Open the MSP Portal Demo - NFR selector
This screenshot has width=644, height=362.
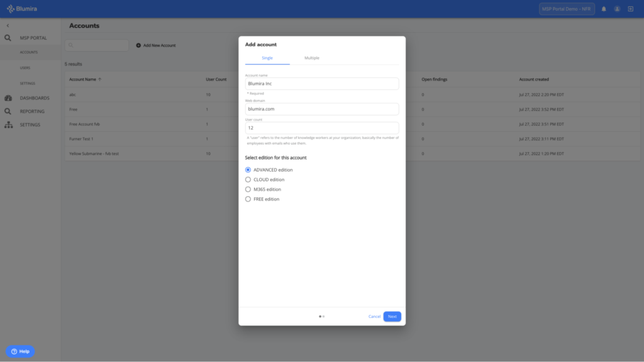pyautogui.click(x=566, y=8)
